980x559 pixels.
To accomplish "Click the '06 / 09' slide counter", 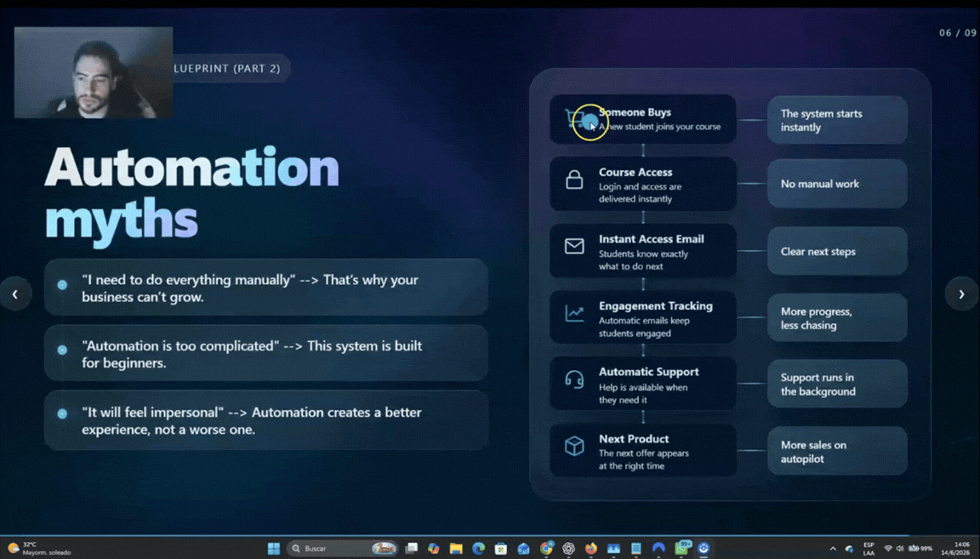I will 958,32.
